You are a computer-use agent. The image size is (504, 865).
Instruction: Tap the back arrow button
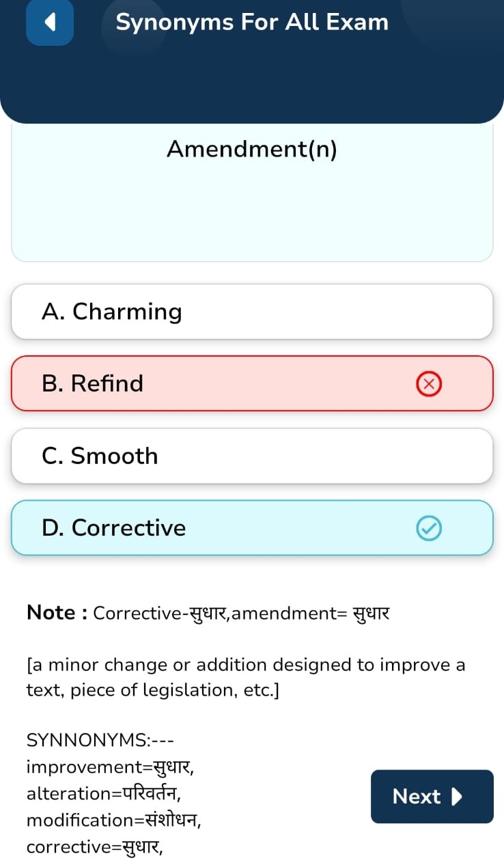pyautogui.click(x=50, y=23)
